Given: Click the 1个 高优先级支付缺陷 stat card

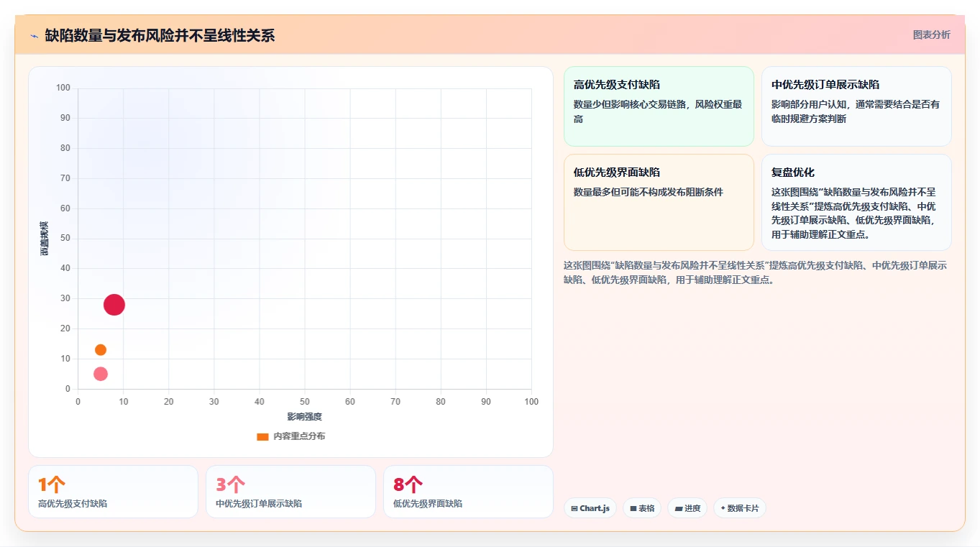Looking at the screenshot, I should point(113,492).
